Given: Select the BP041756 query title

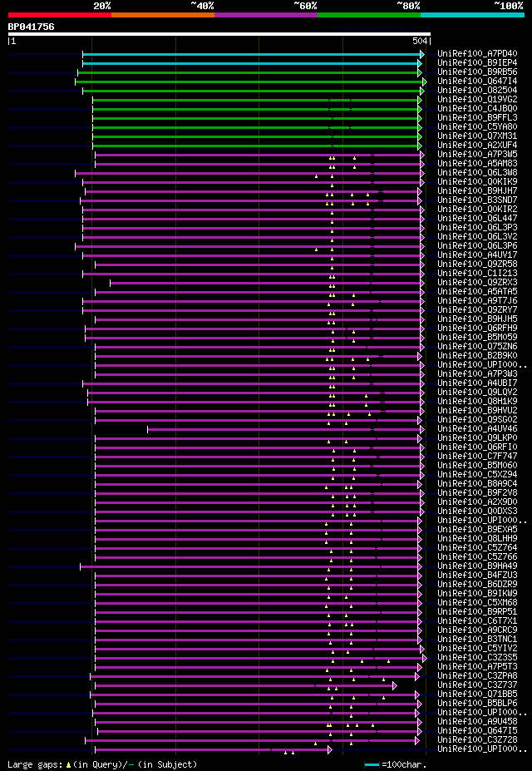Looking at the screenshot, I should (x=31, y=27).
